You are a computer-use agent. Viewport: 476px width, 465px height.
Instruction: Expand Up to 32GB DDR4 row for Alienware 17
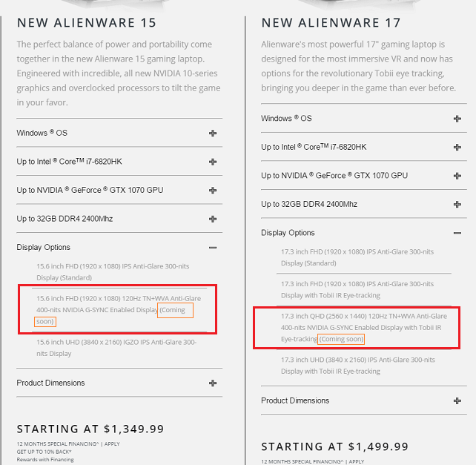(364, 204)
